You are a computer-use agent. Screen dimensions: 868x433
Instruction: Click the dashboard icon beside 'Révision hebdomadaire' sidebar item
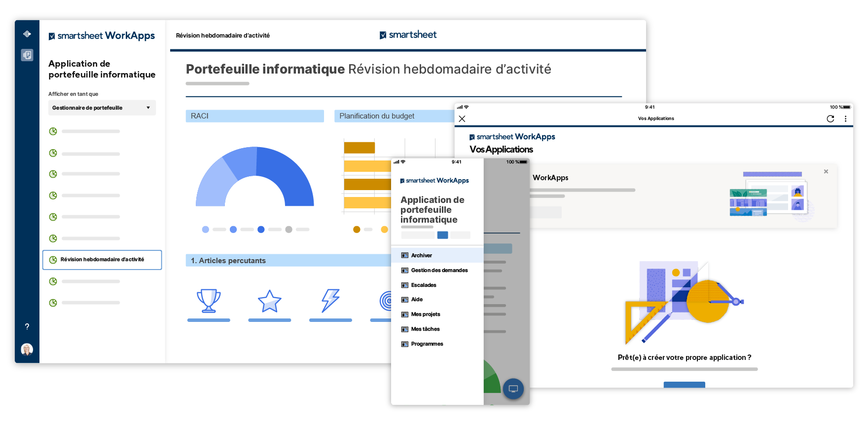tap(53, 260)
